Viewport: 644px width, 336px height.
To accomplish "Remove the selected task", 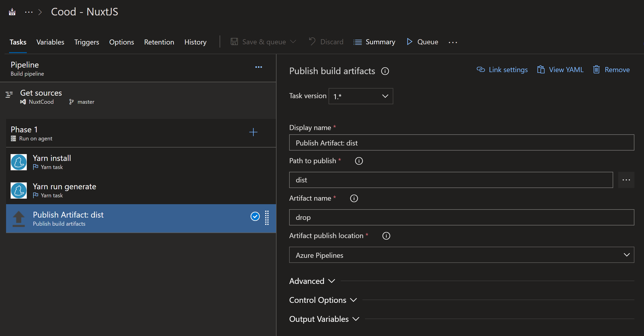I will click(x=611, y=70).
